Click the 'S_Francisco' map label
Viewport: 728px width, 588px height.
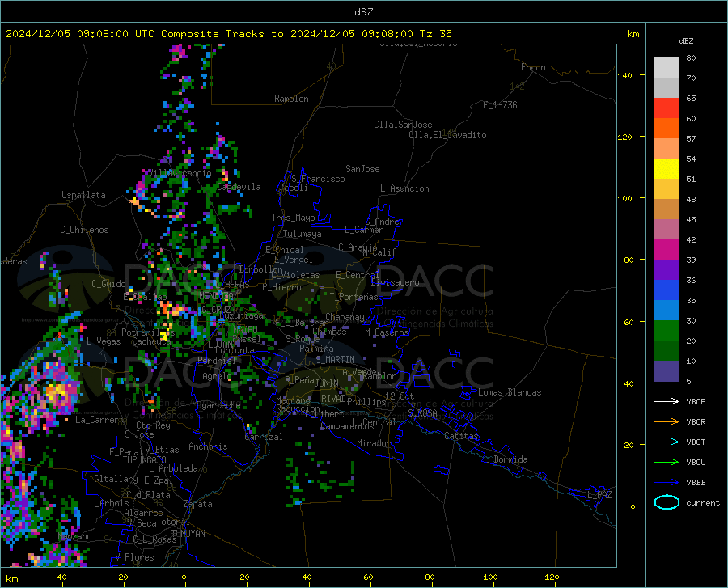point(318,179)
